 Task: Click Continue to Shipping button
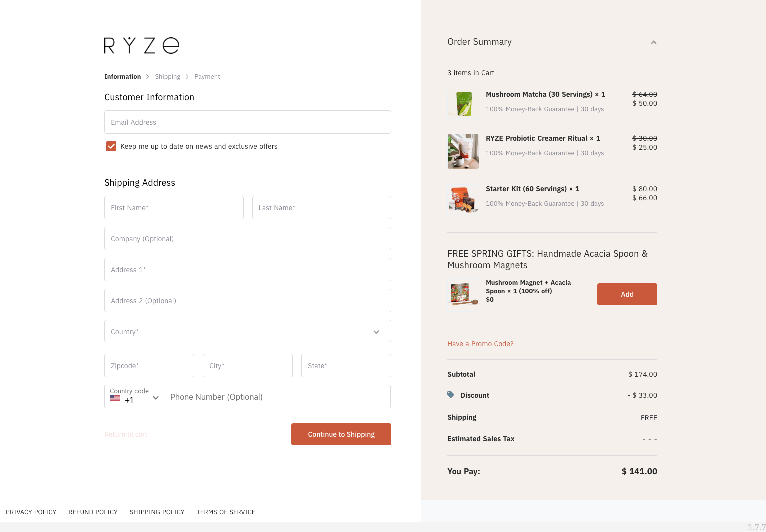coord(341,434)
